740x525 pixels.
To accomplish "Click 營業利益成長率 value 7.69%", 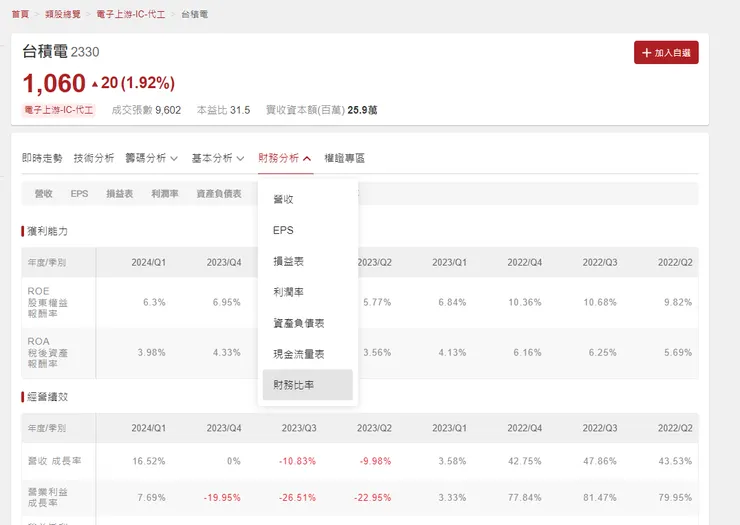I will [151, 498].
